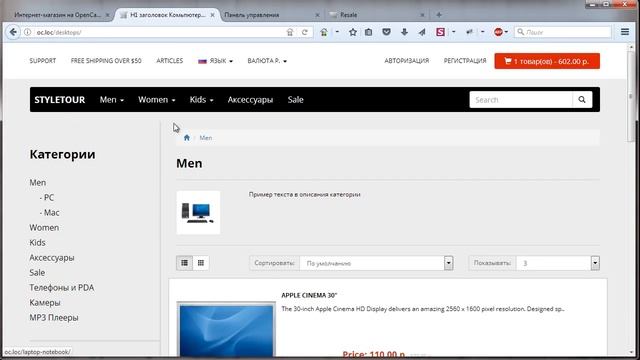
Task: Open the home page toolbar icon
Action: click(324, 32)
